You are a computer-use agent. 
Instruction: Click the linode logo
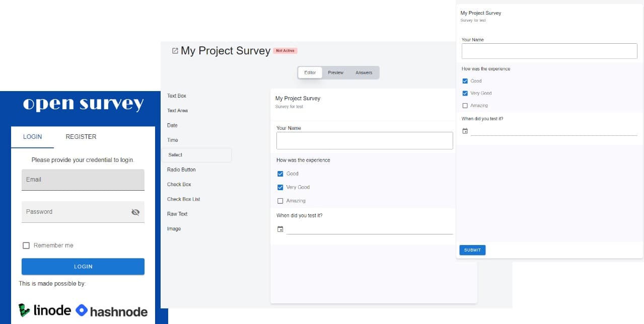coord(45,310)
